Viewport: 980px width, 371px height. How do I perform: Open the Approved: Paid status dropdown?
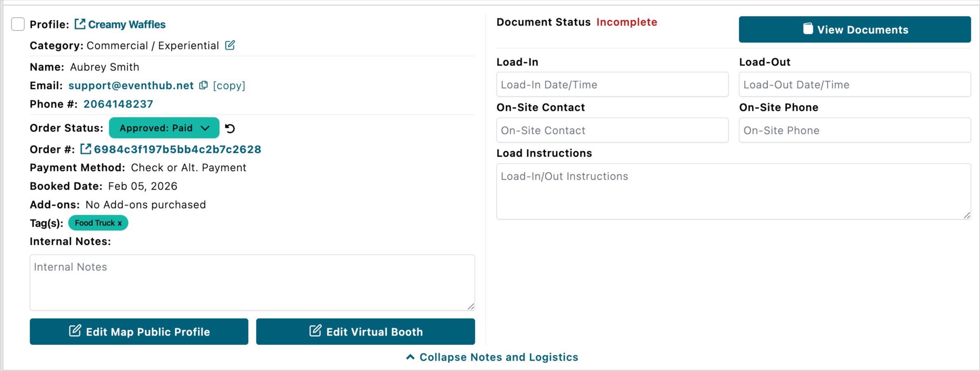(164, 128)
